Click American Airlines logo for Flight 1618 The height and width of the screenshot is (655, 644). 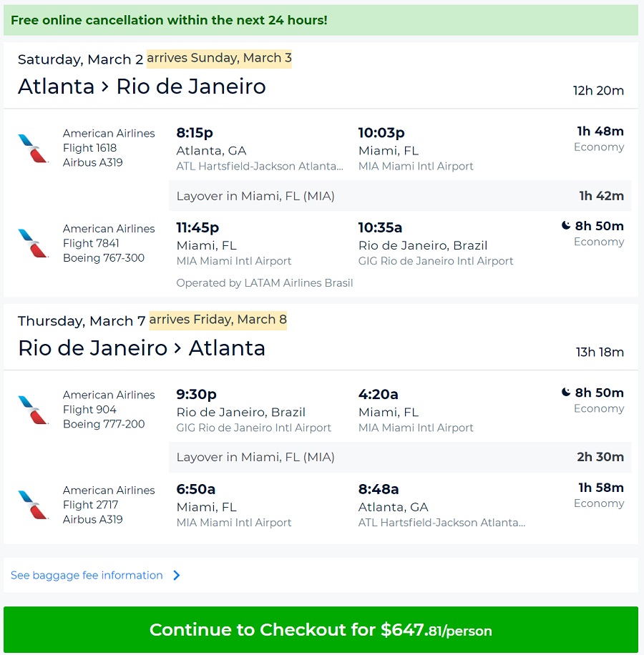pyautogui.click(x=33, y=148)
